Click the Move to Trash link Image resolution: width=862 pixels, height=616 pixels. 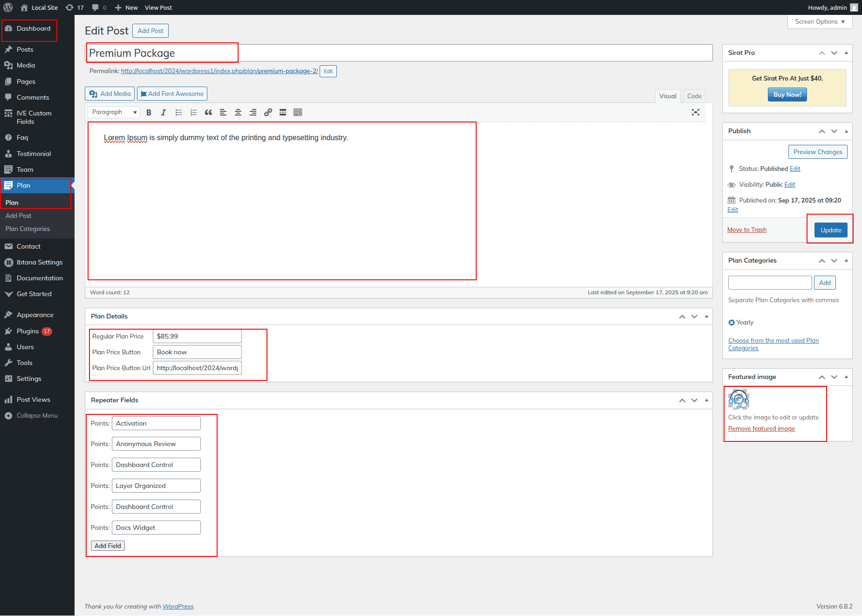point(746,230)
